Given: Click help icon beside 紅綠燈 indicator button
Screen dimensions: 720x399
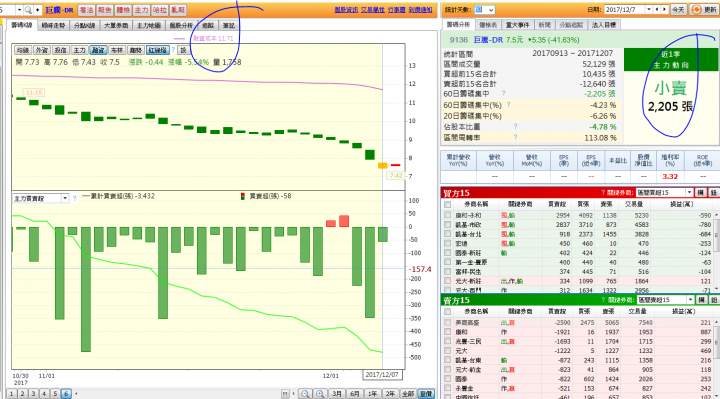Looking at the screenshot, I should pyautogui.click(x=173, y=50).
